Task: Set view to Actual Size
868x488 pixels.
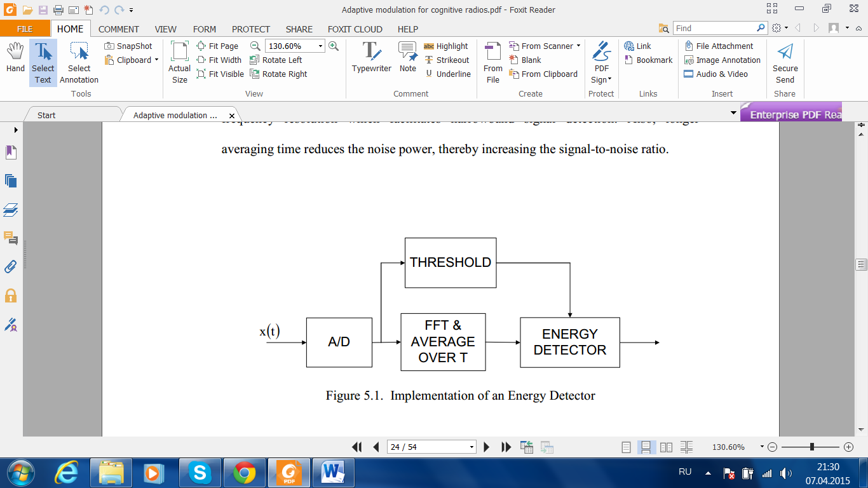Action: tap(179, 63)
